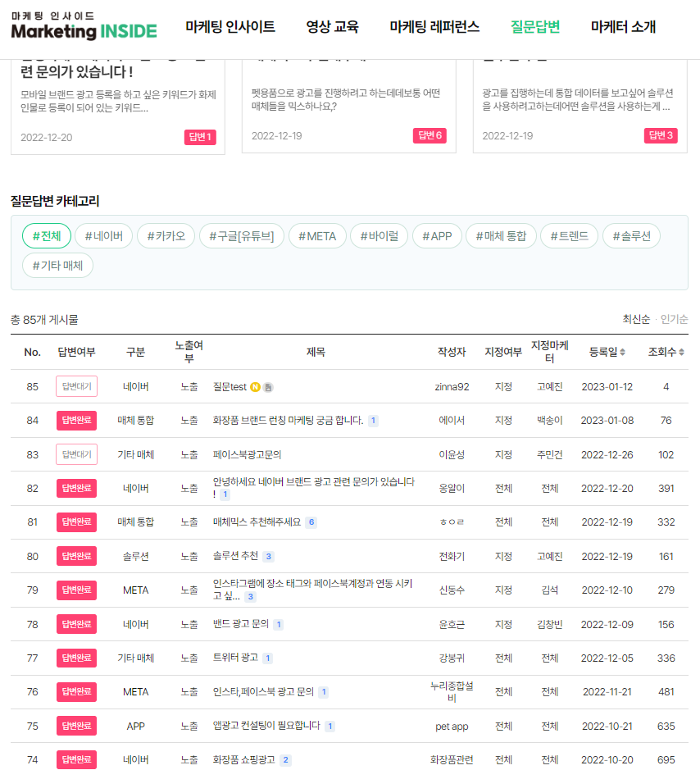700x770 pixels.
Task: Open the 인스타그램에 장소 태그 post
Action: tap(312, 590)
